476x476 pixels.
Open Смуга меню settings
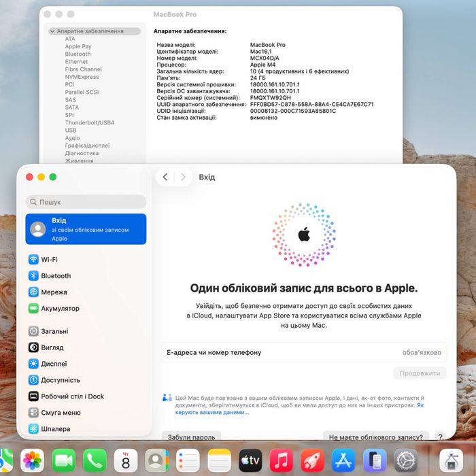click(86, 413)
